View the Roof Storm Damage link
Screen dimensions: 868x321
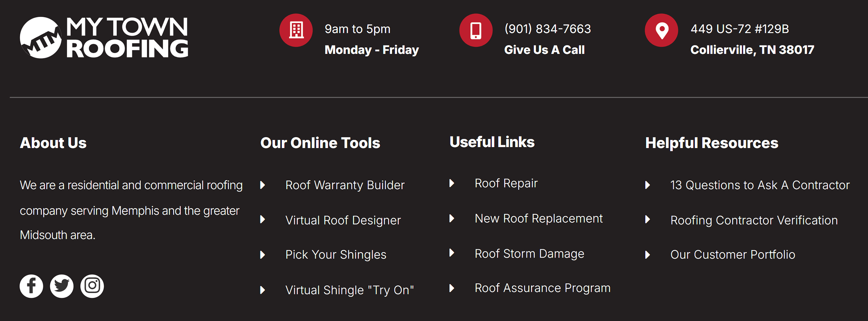pos(529,254)
